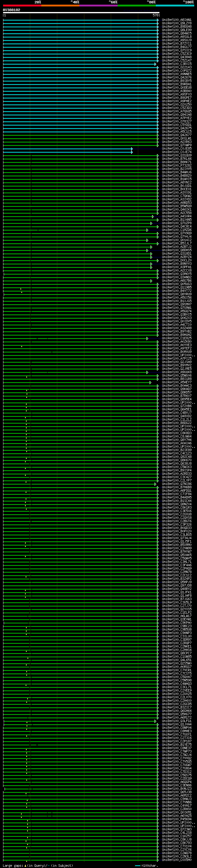Viewport: 197px width, 868px height.
Task: Open hit UniRef100_Q6GH64
Action: click(x=176, y=711)
